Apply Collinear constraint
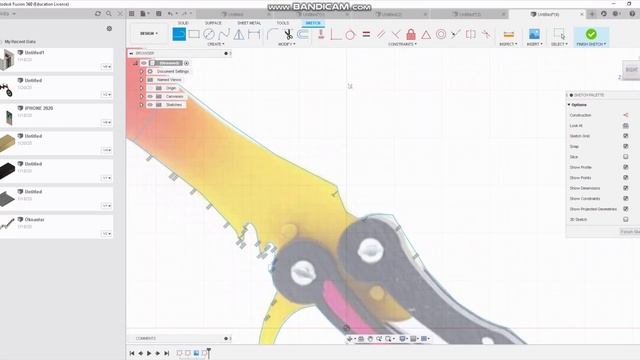The height and width of the screenshot is (360, 640). (456, 34)
